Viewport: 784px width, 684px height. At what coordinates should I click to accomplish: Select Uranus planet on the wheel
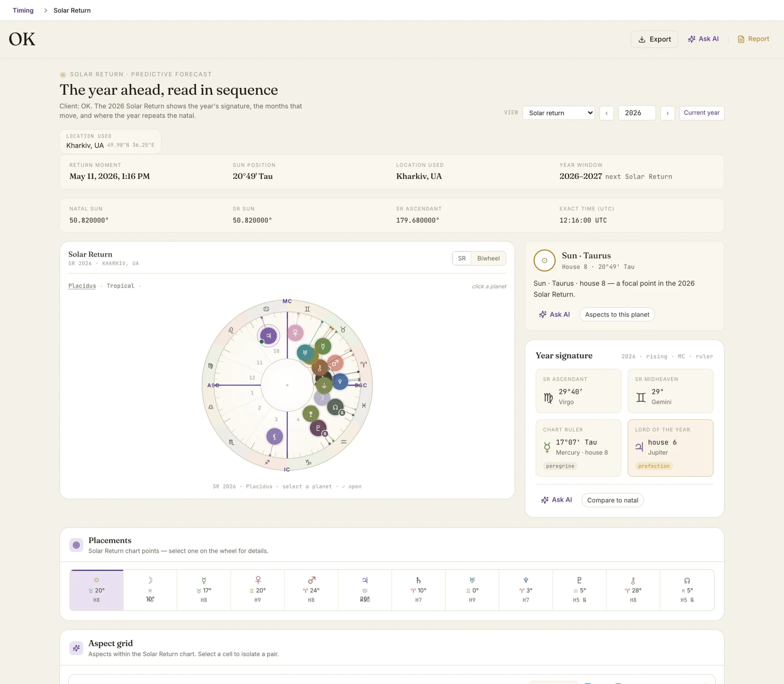coord(305,352)
